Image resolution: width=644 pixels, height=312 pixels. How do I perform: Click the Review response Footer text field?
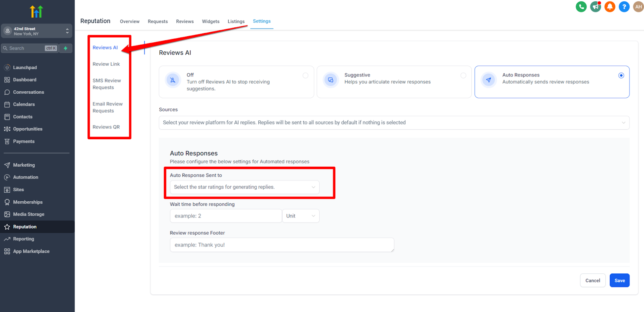click(282, 245)
